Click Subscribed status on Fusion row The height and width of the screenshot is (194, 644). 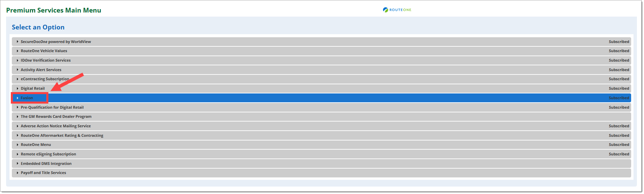point(619,98)
